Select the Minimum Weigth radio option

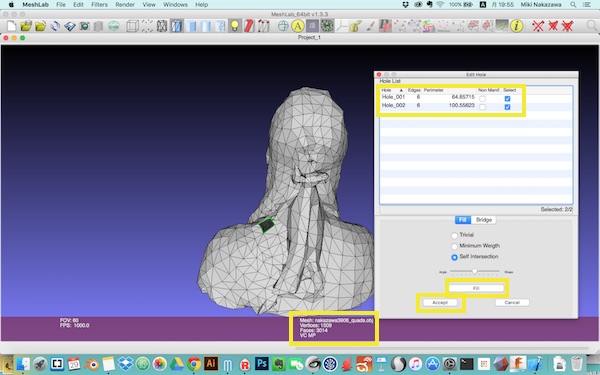click(x=454, y=246)
